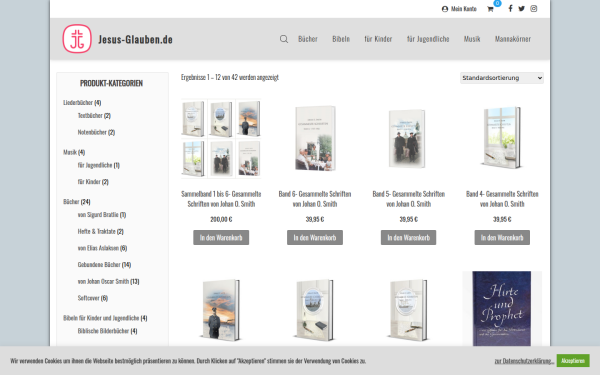This screenshot has width=600, height=375.
Task: Open the für Jugendliche menu item
Action: (428, 39)
